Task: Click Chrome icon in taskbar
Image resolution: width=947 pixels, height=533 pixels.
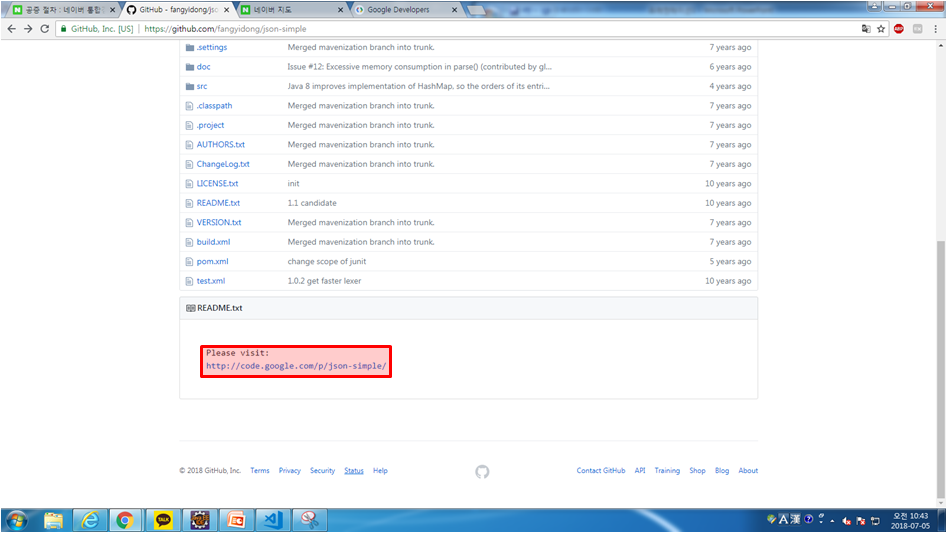Action: click(x=125, y=520)
